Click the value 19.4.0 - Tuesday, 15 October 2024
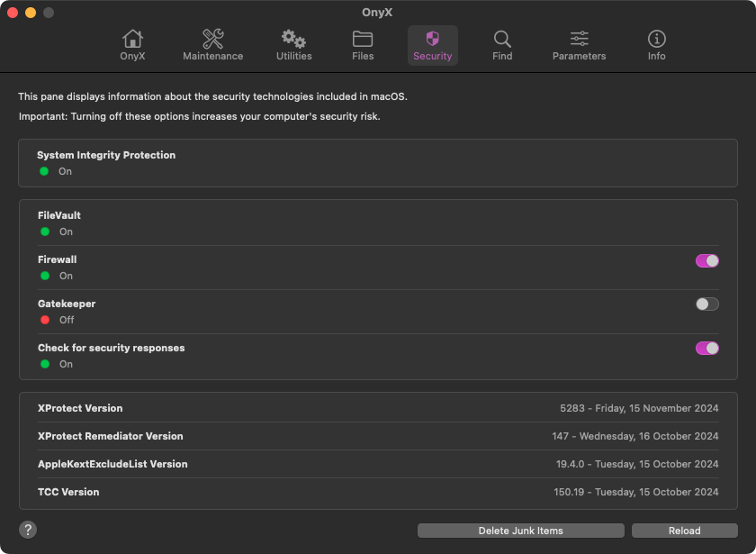 [x=637, y=464]
